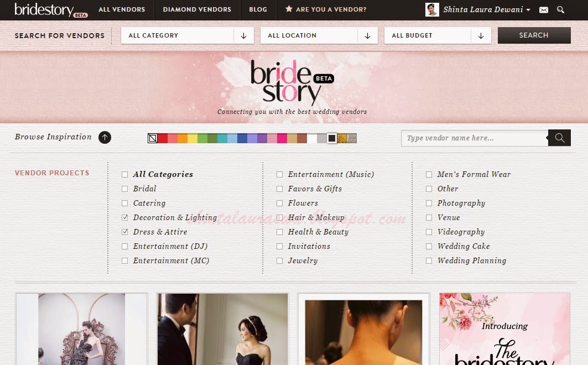The height and width of the screenshot is (365, 588).
Task: Click the Vendor Projects heading
Action: (x=52, y=173)
